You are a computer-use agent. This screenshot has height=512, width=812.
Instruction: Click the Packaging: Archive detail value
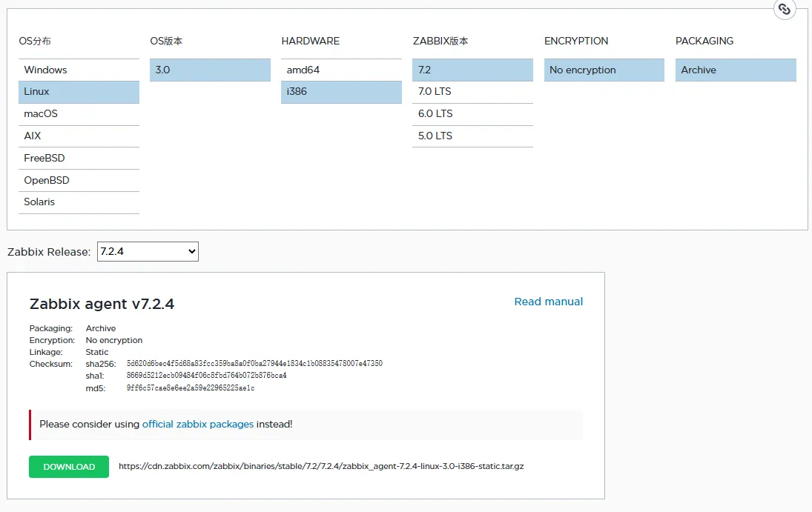point(100,328)
